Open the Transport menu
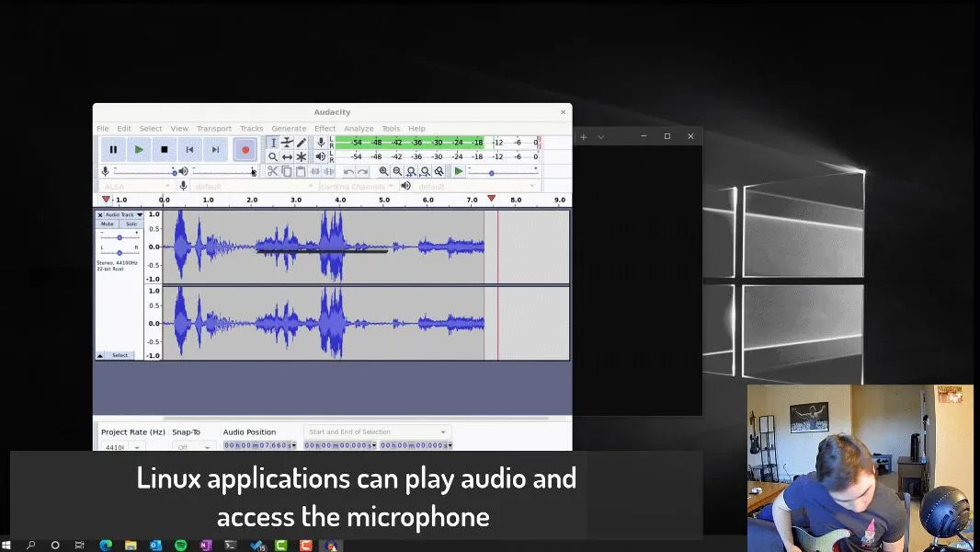This screenshot has width=980, height=552. click(214, 128)
